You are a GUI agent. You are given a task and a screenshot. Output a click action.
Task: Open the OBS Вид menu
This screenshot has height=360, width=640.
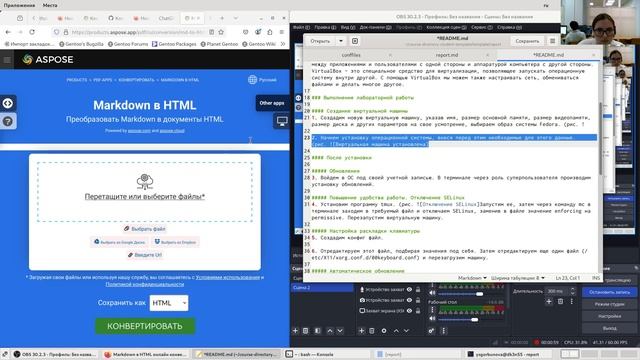point(348,27)
